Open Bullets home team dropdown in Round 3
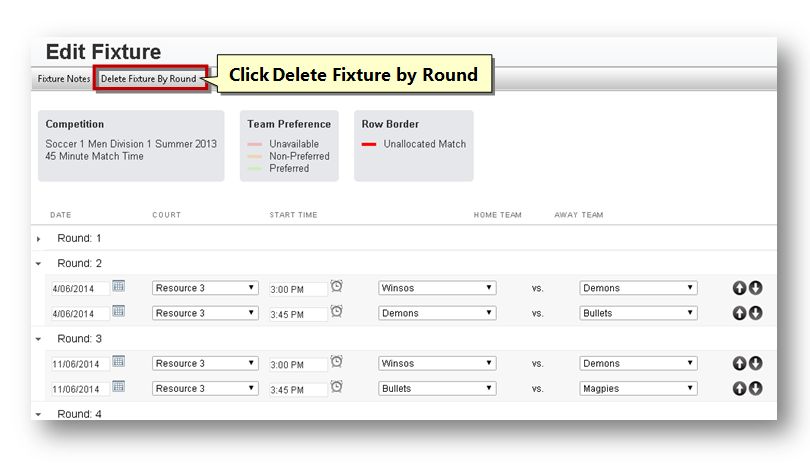The image size is (810, 463). 437,388
